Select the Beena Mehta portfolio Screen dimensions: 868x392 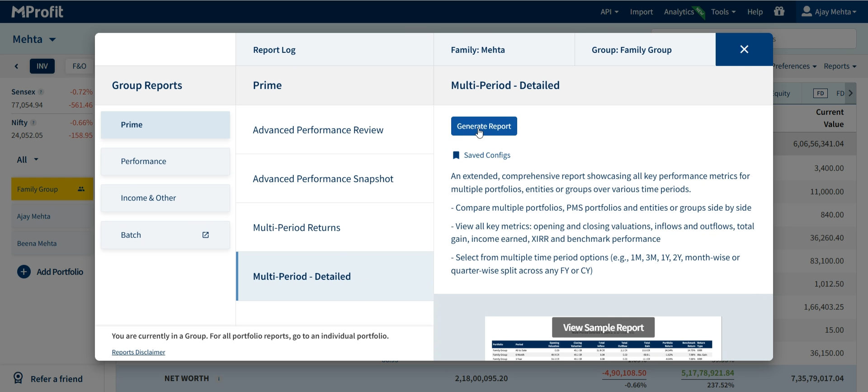[52, 243]
